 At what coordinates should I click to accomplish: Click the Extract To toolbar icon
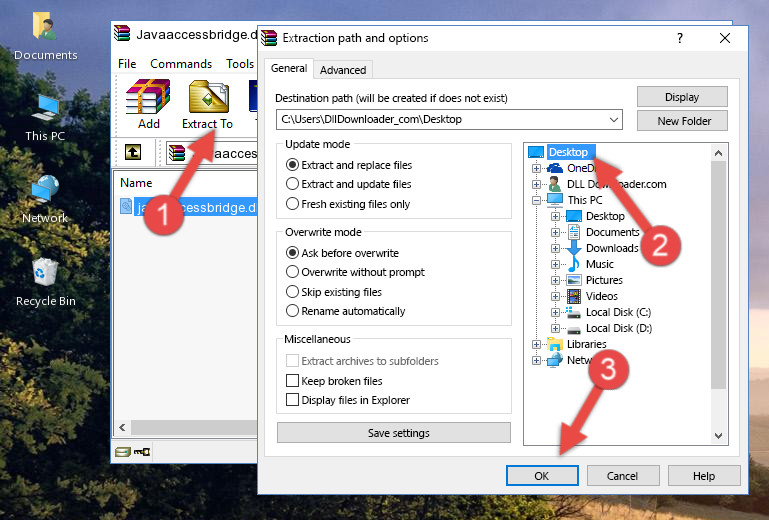tap(208, 97)
